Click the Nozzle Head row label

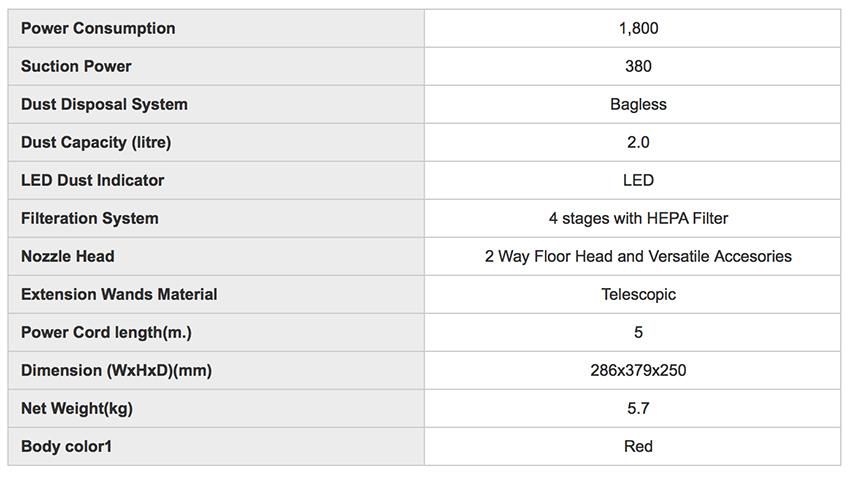coord(68,256)
